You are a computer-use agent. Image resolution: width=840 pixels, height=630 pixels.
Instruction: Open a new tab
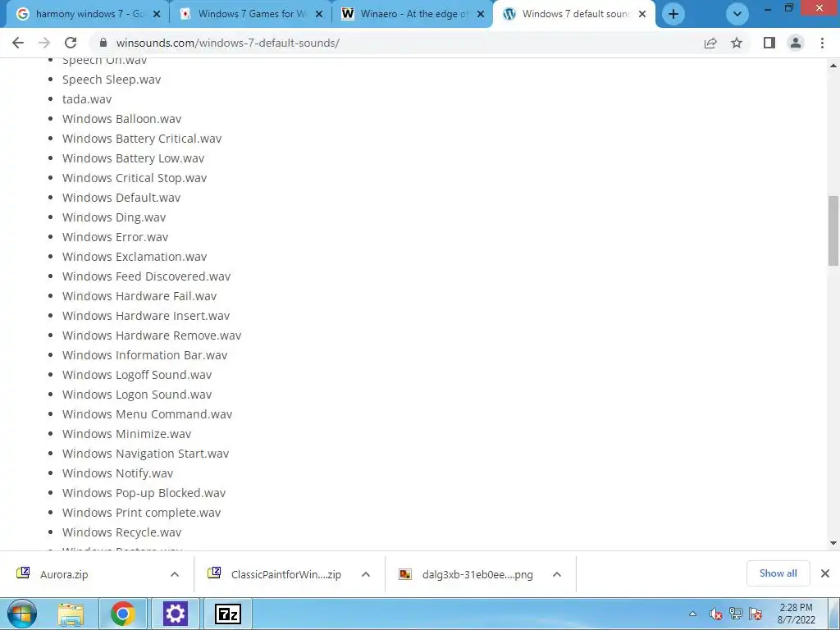coord(673,14)
